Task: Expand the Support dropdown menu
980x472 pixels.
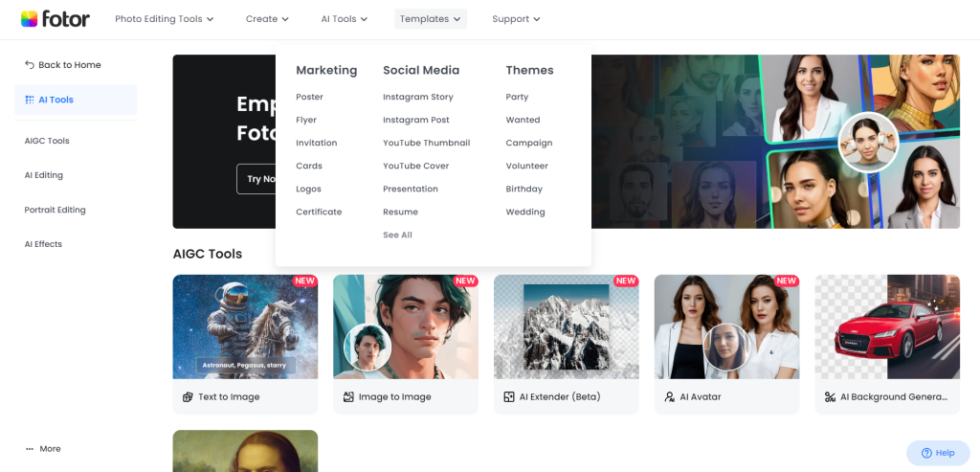Action: click(x=516, y=19)
